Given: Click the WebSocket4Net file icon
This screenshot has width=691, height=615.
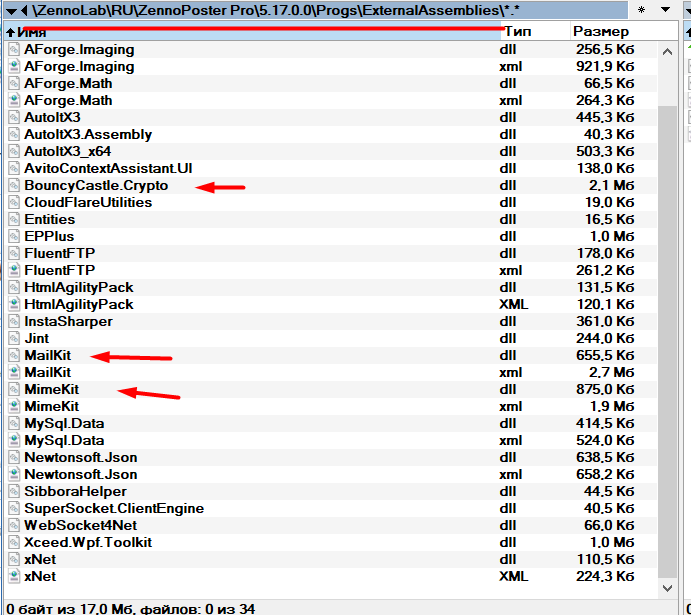Looking at the screenshot, I should point(14,526).
